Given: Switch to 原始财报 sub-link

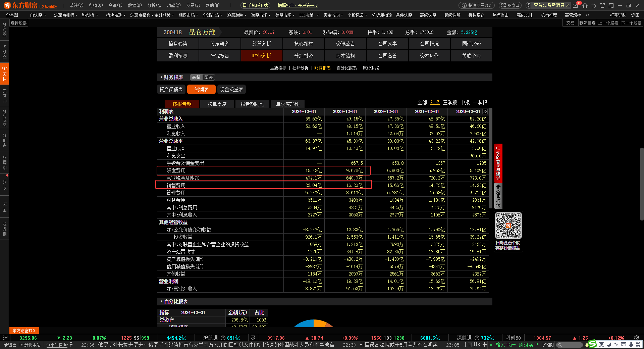Looking at the screenshot, I should pos(371,68).
